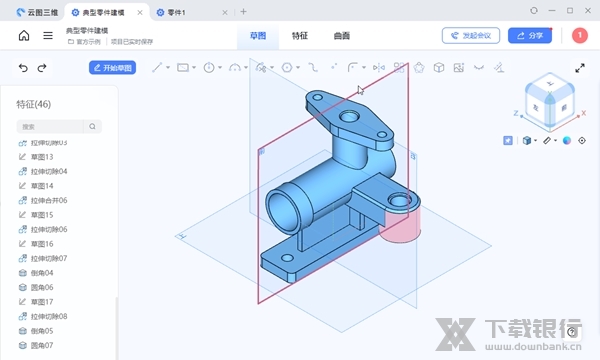Image resolution: width=600 pixels, height=360 pixels.
Task: Switch to the 曲面 tab
Action: (x=342, y=36)
